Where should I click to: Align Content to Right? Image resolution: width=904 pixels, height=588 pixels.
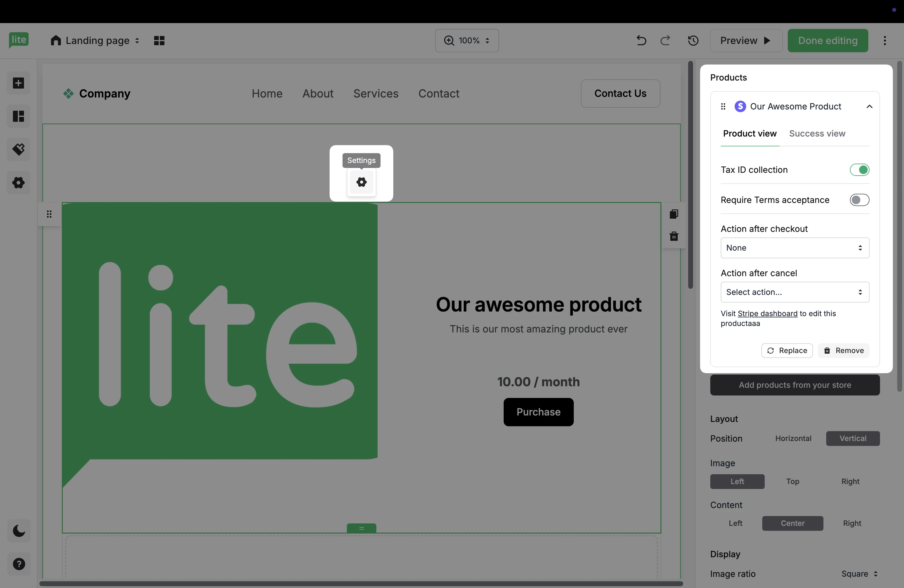click(852, 523)
